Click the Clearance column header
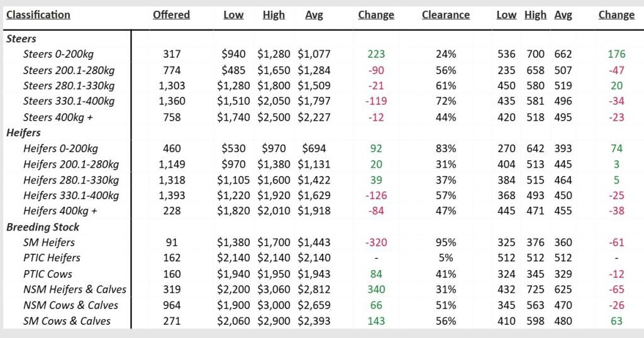644x338 pixels. pos(446,14)
